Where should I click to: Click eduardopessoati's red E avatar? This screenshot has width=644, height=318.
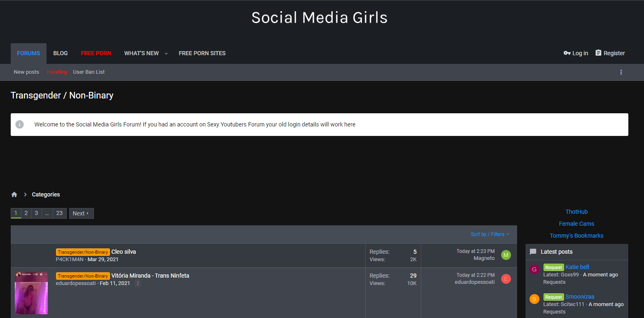[506, 279]
